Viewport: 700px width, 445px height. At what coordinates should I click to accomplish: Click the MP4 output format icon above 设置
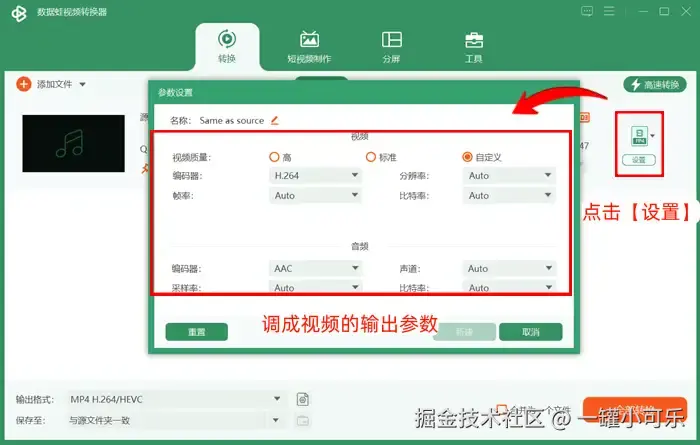(639, 136)
